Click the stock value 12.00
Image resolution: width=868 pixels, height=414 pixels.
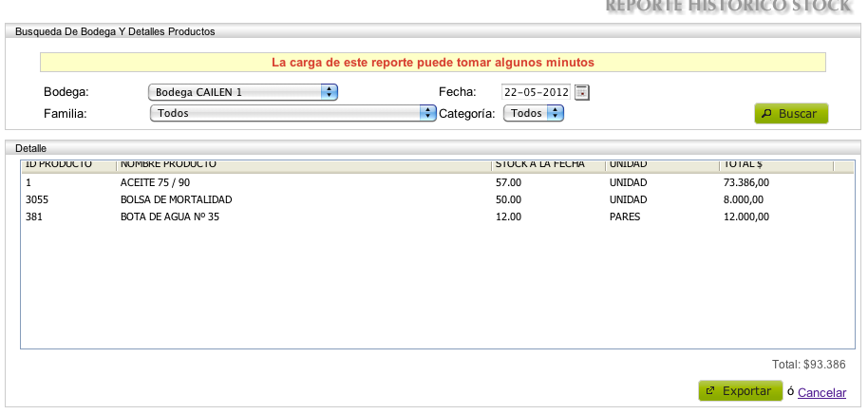tap(508, 216)
